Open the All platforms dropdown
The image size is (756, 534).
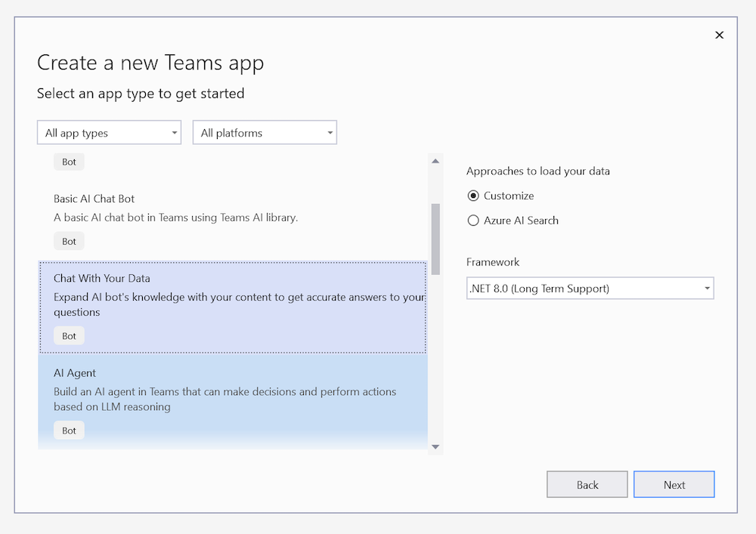coord(265,132)
